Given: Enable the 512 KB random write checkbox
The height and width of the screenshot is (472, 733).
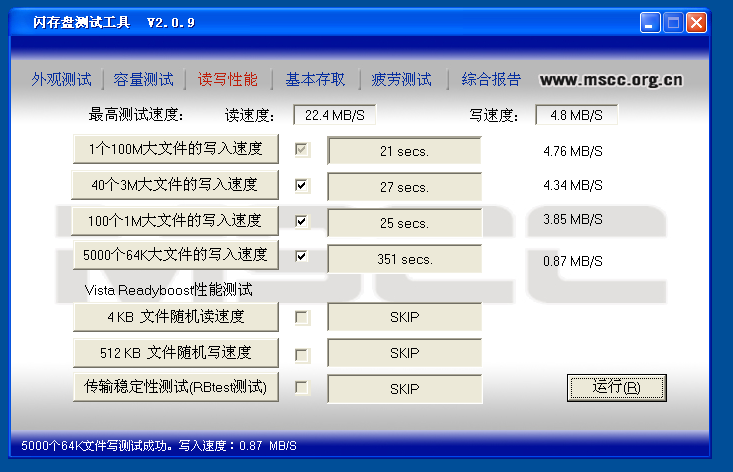Looking at the screenshot, I should point(302,355).
